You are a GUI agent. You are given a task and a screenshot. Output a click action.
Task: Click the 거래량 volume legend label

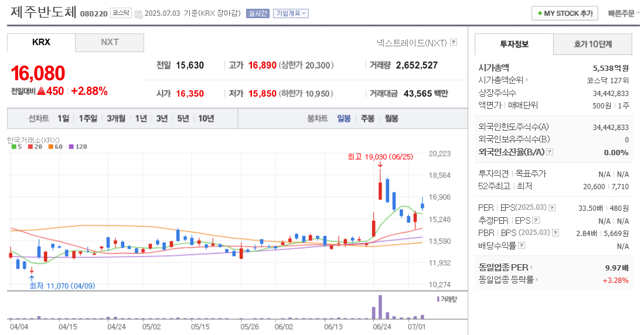coord(447,299)
